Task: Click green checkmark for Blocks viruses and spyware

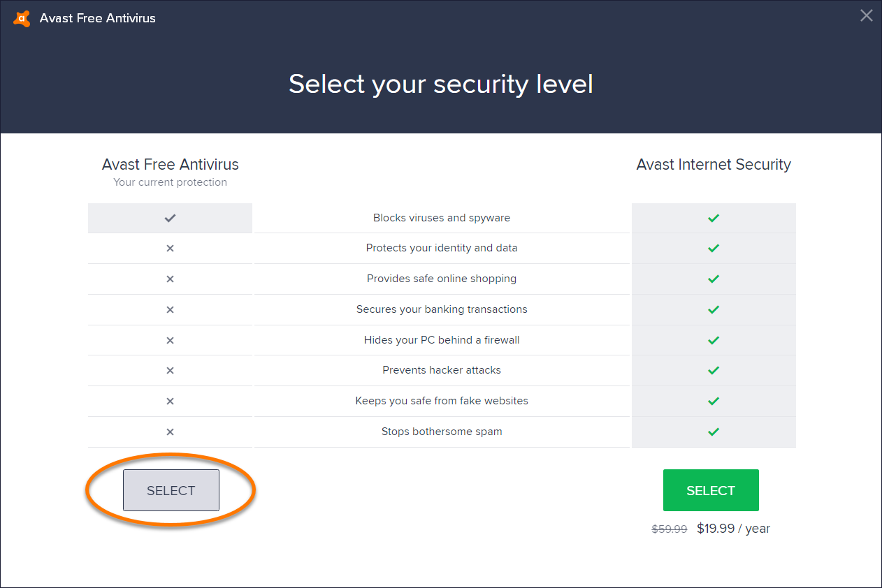Action: pyautogui.click(x=714, y=218)
